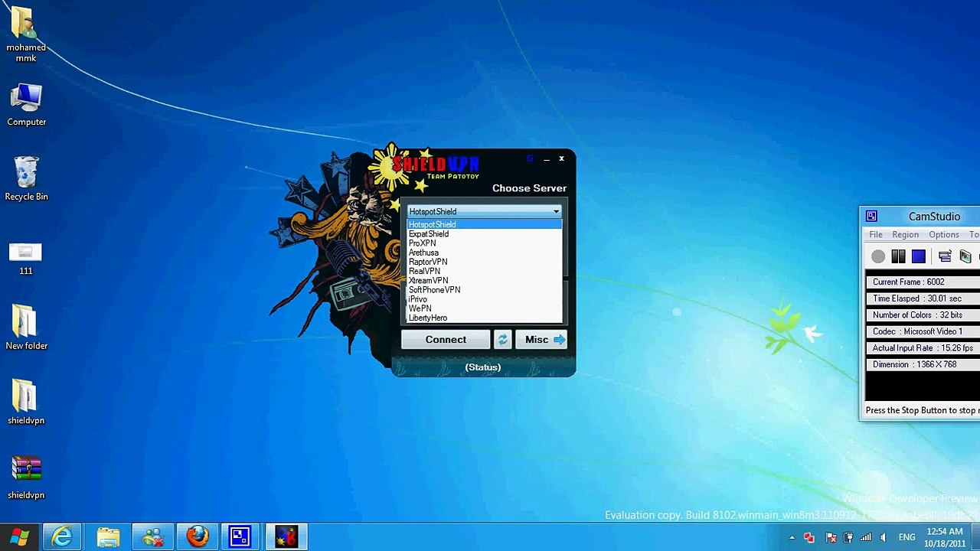Click the CamStudio screen annotations icon
980x551 pixels.
(965, 256)
